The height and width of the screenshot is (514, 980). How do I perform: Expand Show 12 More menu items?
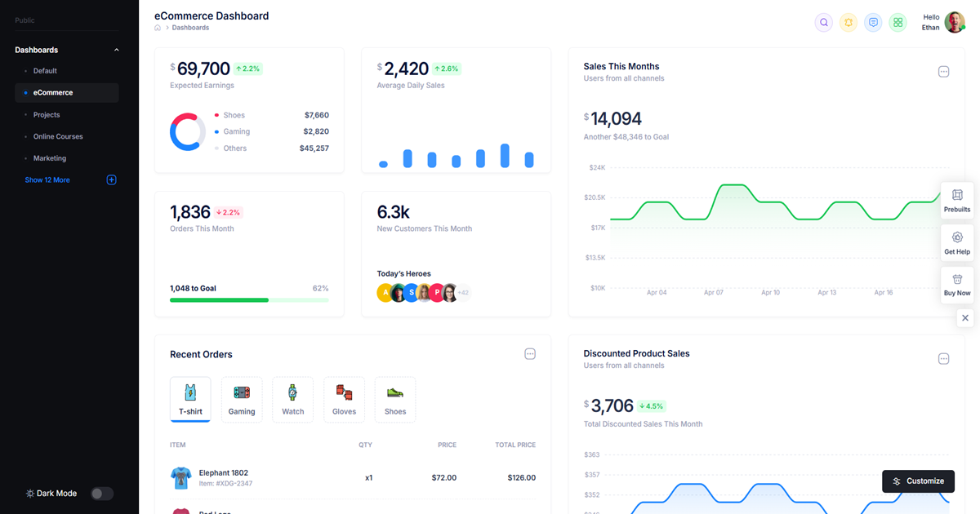pyautogui.click(x=47, y=179)
